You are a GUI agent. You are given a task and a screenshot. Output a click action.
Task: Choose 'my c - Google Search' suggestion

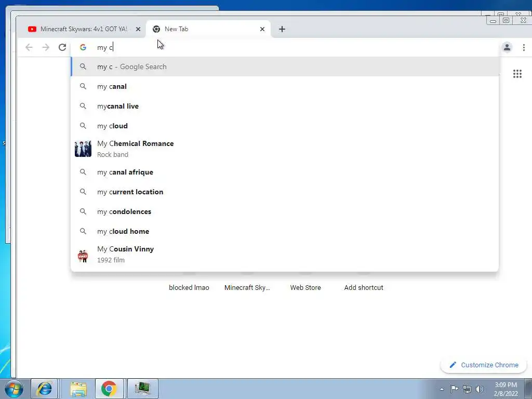(x=285, y=66)
